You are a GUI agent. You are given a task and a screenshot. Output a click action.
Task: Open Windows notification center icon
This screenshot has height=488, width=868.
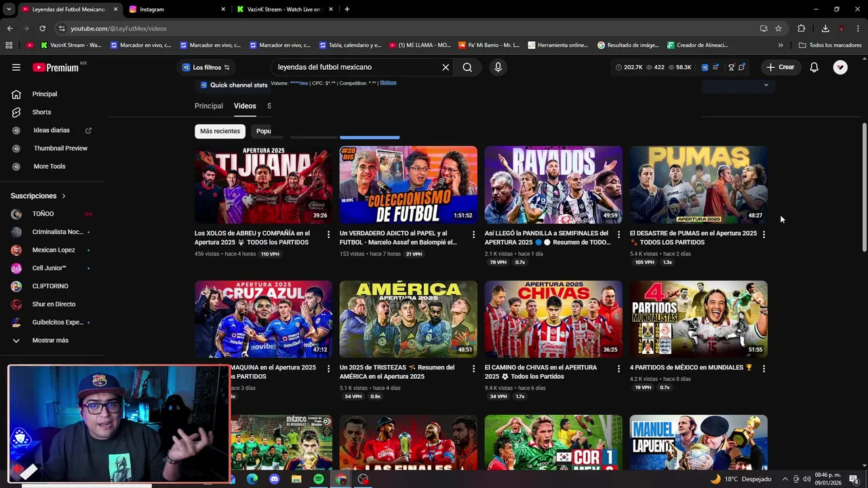click(854, 479)
